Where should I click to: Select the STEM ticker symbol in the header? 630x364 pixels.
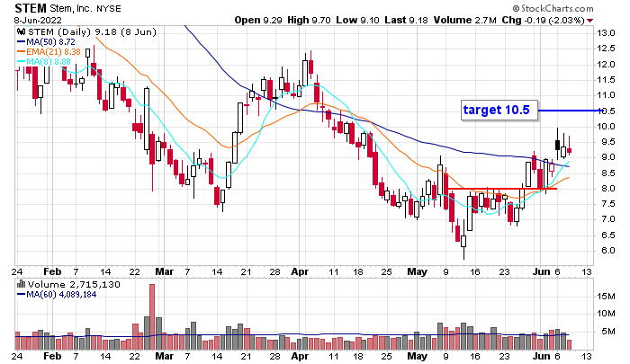30,8
